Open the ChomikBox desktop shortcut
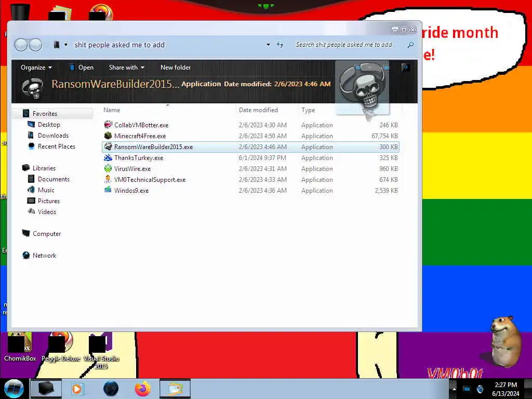The image size is (532, 399). coord(20,347)
